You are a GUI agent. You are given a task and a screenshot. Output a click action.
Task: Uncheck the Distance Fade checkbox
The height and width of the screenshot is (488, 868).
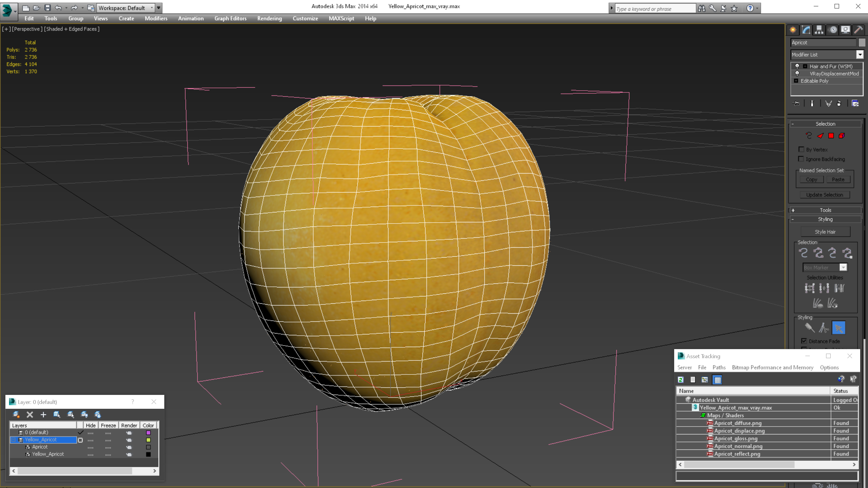pyautogui.click(x=804, y=341)
